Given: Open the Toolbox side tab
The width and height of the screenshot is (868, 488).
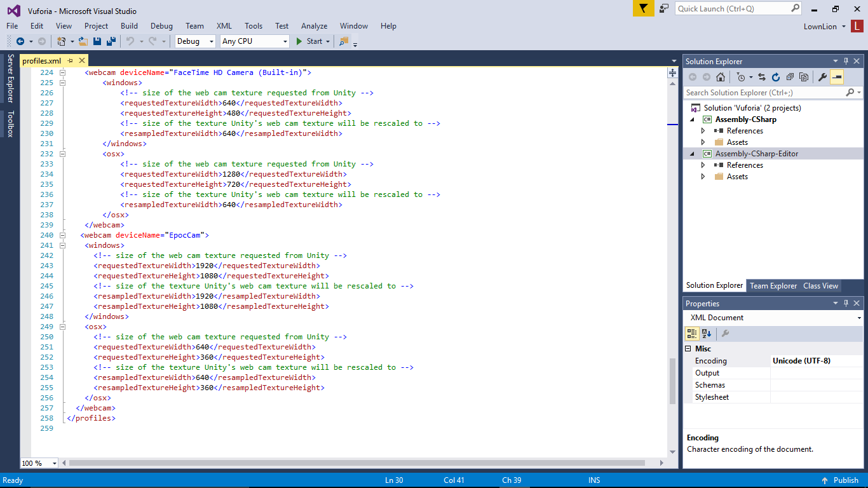Looking at the screenshot, I should 10,124.
